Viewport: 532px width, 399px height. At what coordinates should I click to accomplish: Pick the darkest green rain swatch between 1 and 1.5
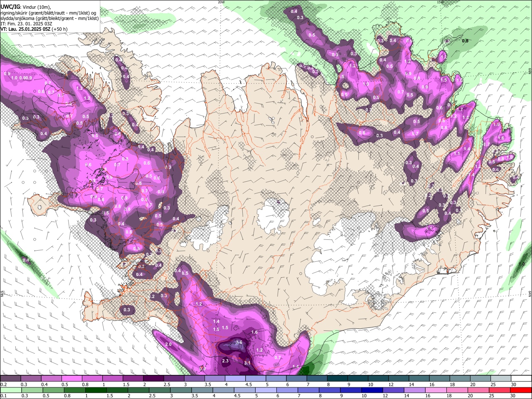96,390
